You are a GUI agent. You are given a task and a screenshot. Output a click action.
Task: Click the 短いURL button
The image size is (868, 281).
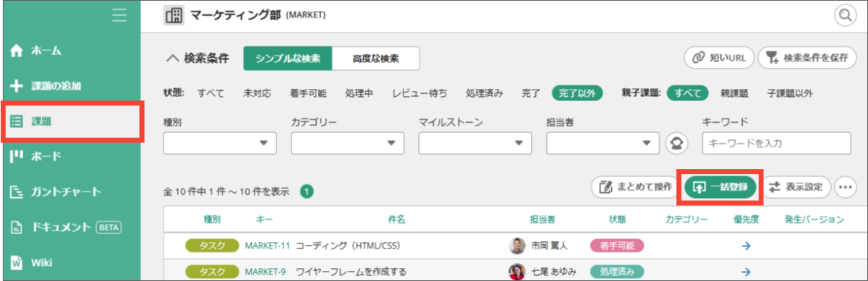tap(719, 58)
